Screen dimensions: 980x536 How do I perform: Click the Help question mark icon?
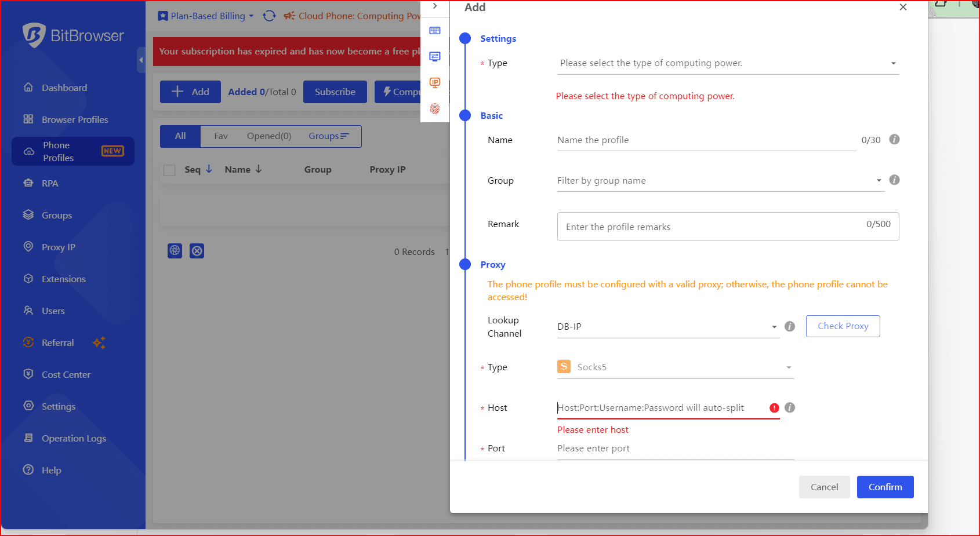[28, 470]
